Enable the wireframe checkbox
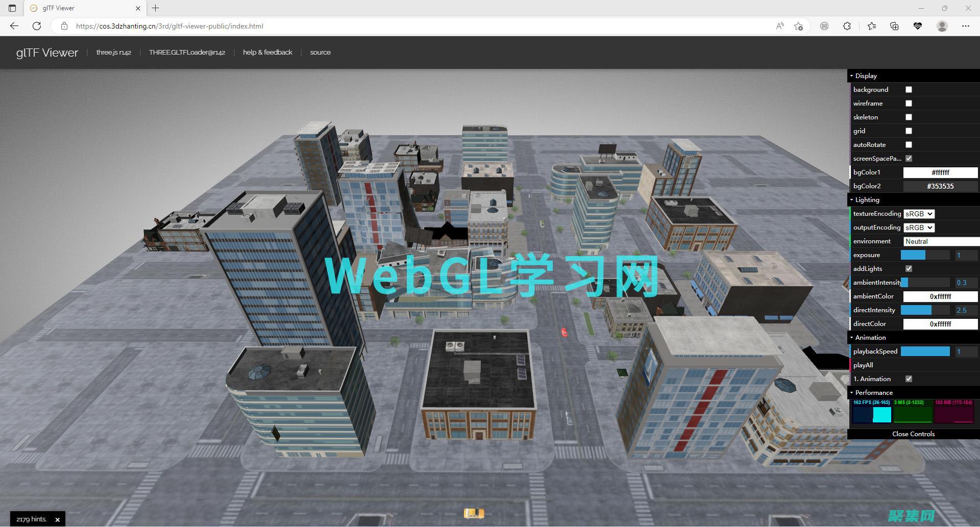Screen dimensions: 980x527 point(908,103)
